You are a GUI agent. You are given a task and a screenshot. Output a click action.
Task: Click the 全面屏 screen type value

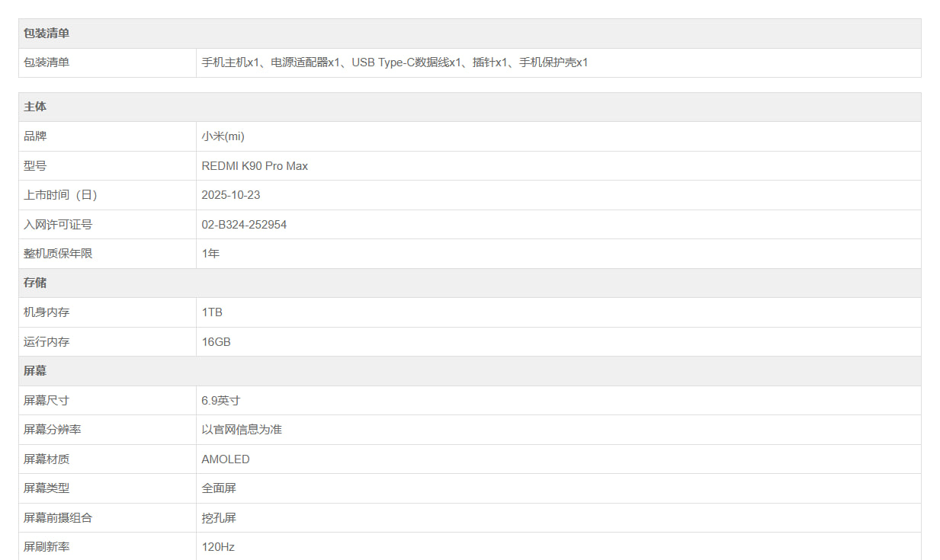pos(219,488)
